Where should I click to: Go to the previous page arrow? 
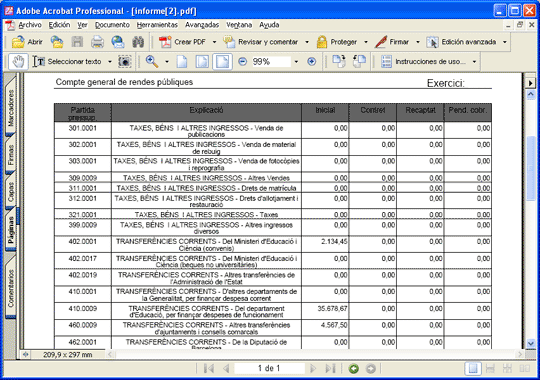point(226,369)
